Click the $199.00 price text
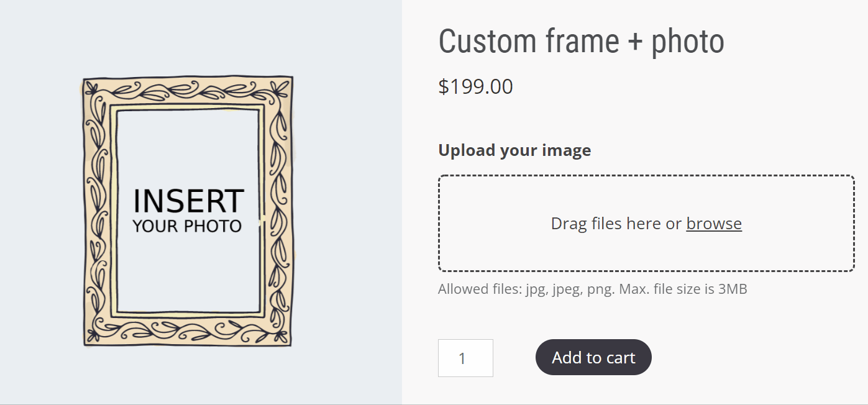The height and width of the screenshot is (405, 868). 476,87
